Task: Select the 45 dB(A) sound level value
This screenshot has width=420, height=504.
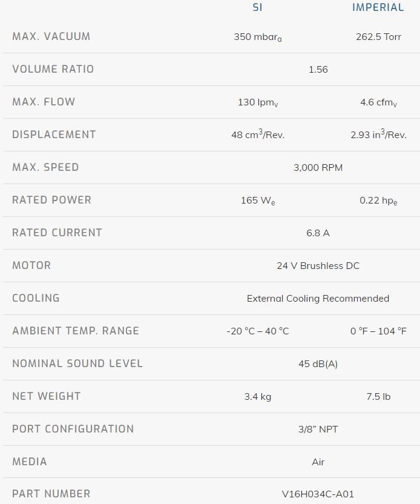Action: (x=318, y=364)
